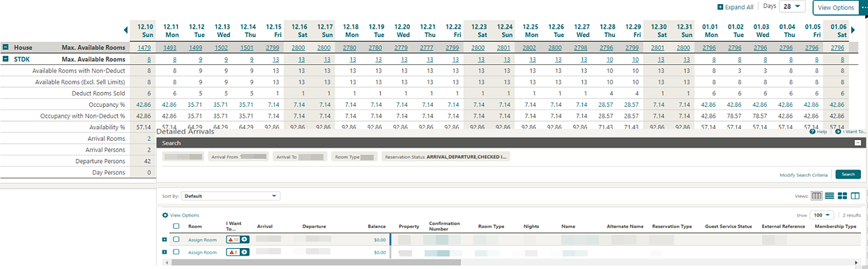Click the 01.06 Sat date header
The height and width of the screenshot is (269, 868).
(x=839, y=30)
